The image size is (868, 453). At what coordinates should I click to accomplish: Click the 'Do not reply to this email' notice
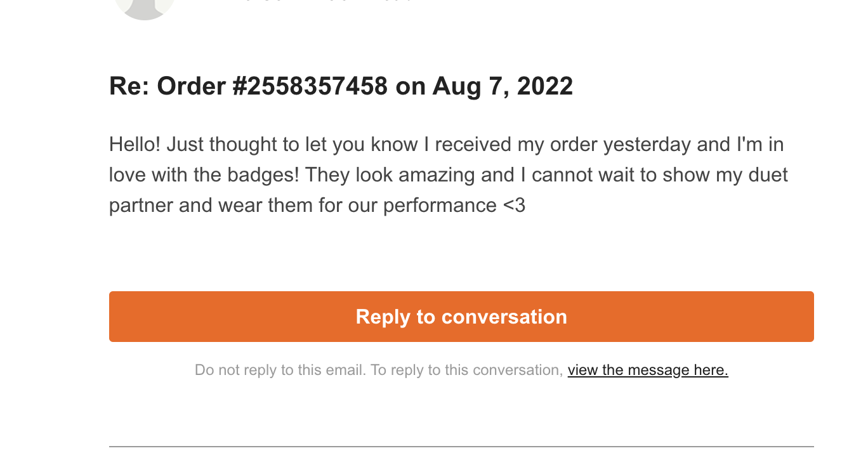(280, 370)
